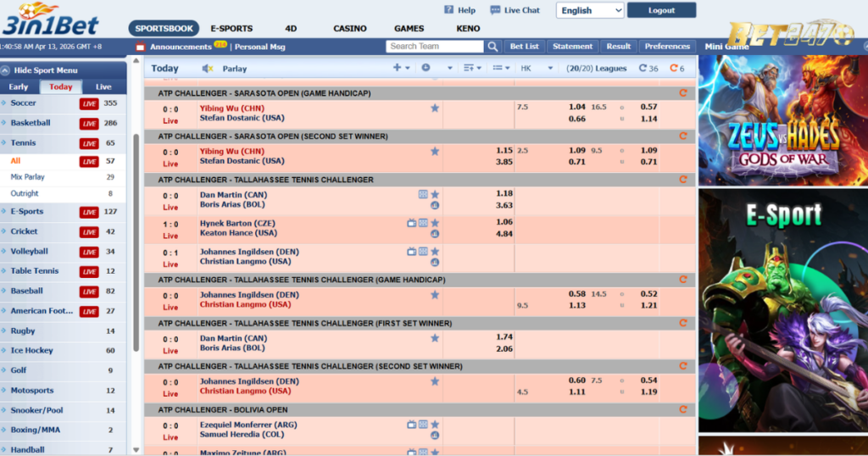Expand the Basketball sport category

[x=31, y=123]
